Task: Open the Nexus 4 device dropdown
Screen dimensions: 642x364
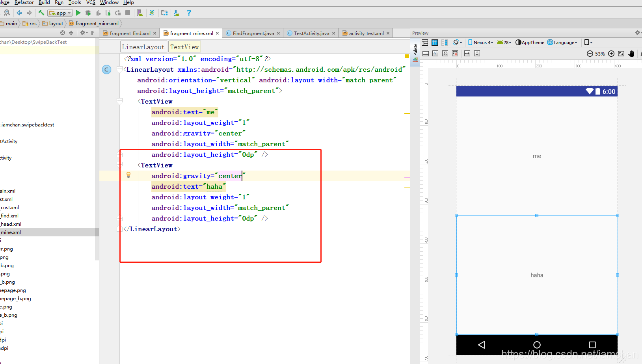Action: point(480,43)
